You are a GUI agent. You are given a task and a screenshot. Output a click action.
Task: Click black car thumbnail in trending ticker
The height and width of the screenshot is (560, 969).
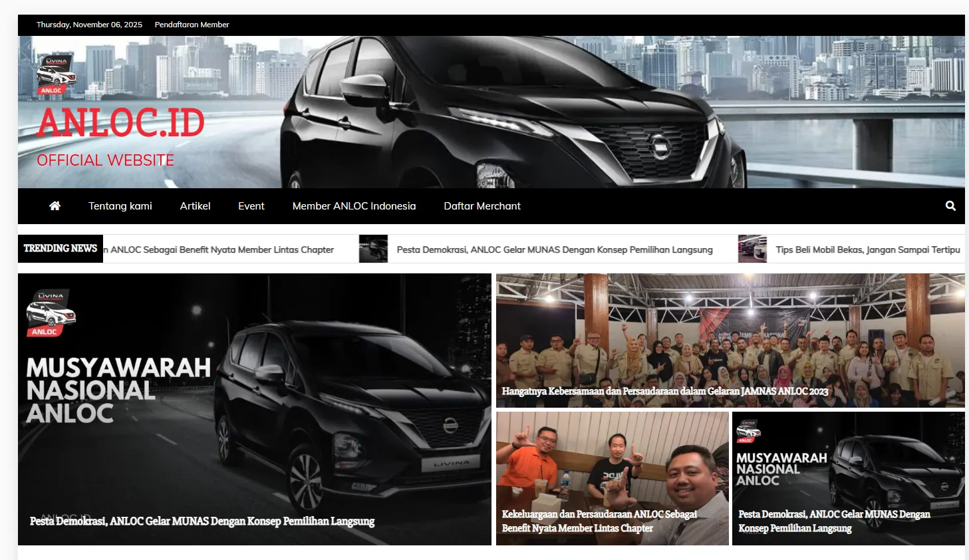pos(373,249)
